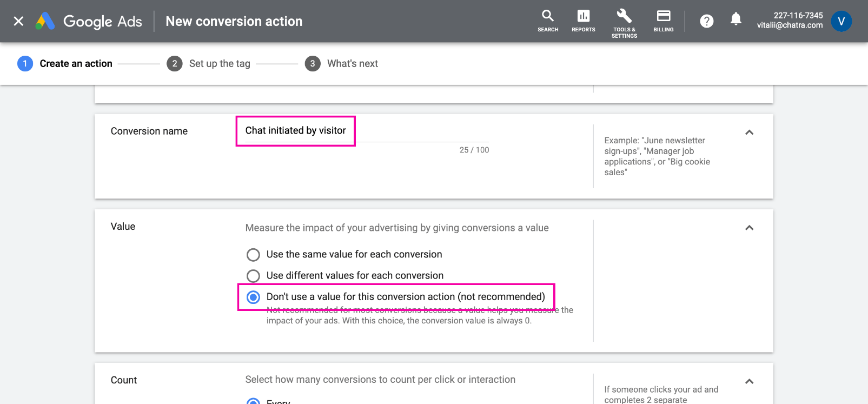Select the Every count radio button
Image resolution: width=868 pixels, height=404 pixels.
click(x=253, y=401)
